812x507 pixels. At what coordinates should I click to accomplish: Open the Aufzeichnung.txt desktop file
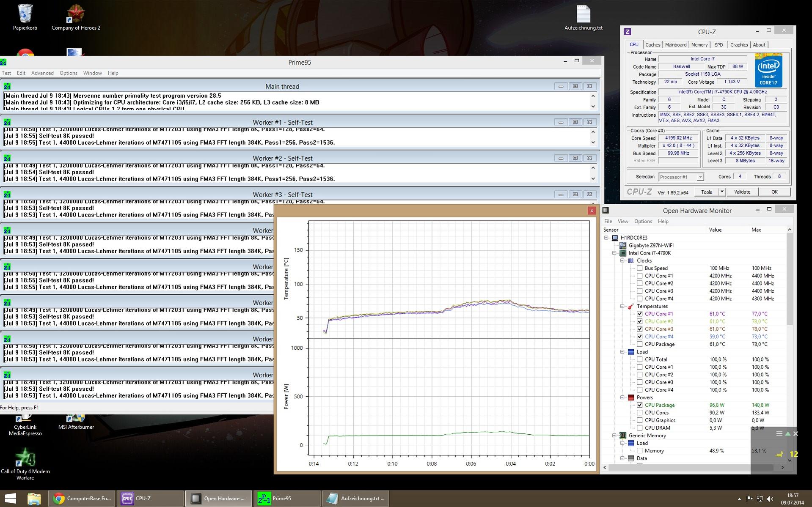(583, 18)
